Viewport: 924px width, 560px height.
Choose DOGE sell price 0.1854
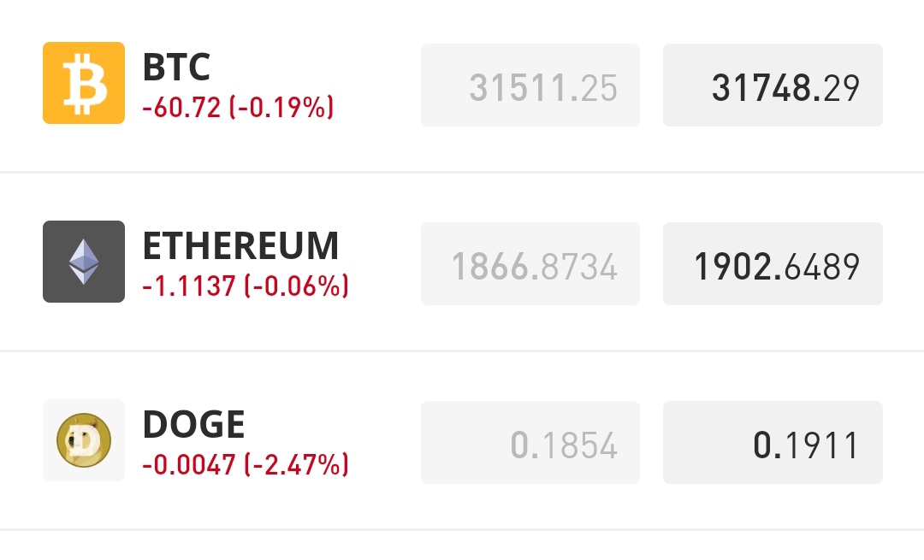pos(530,443)
